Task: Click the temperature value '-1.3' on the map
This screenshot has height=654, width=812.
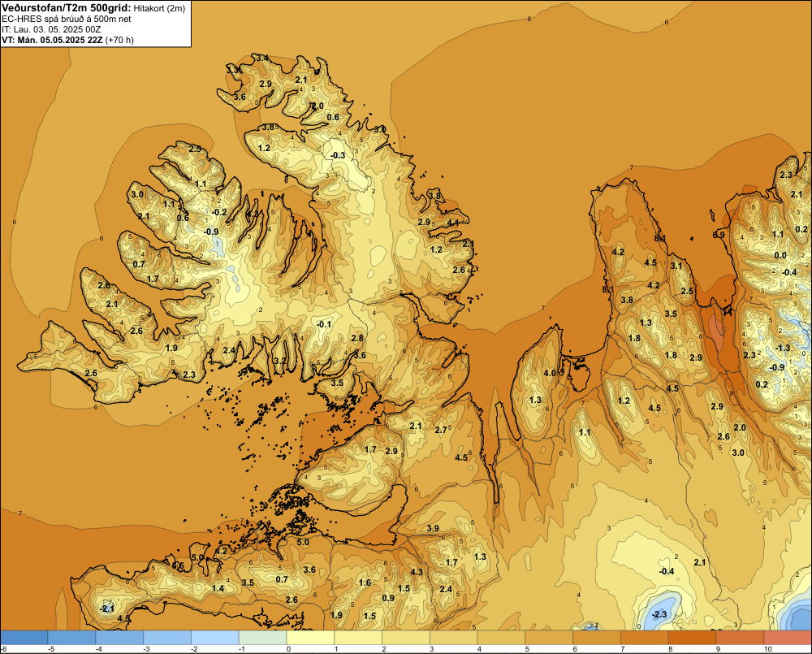Action: 783,349
